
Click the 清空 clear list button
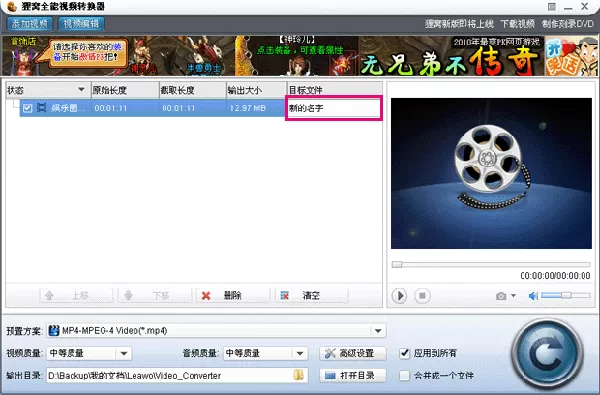[x=311, y=295]
